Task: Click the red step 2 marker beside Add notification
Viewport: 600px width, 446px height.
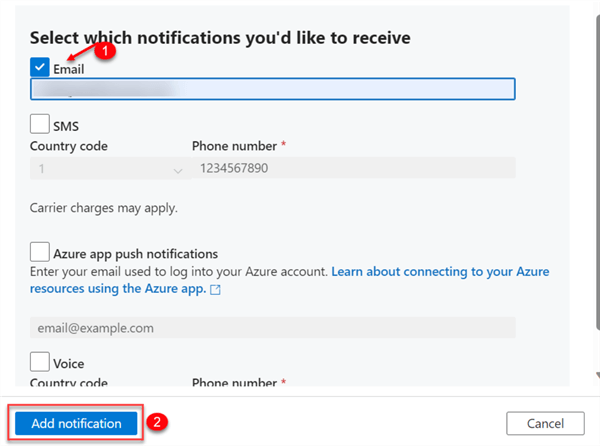Action: coord(157,422)
